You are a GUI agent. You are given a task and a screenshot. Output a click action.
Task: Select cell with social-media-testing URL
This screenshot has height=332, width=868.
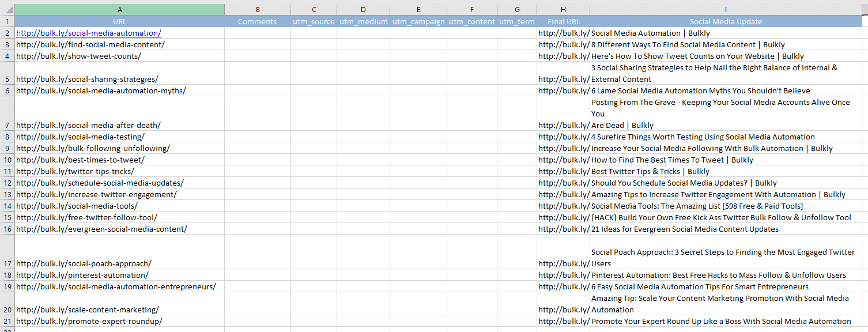[120, 137]
